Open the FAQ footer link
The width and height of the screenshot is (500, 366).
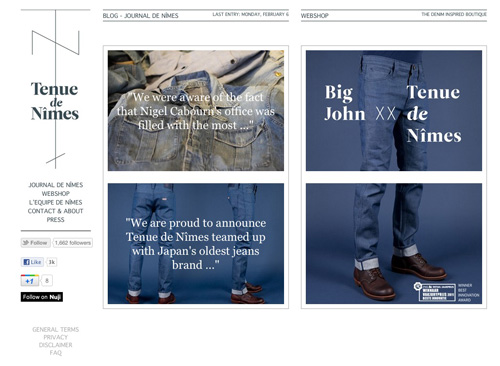(x=56, y=352)
